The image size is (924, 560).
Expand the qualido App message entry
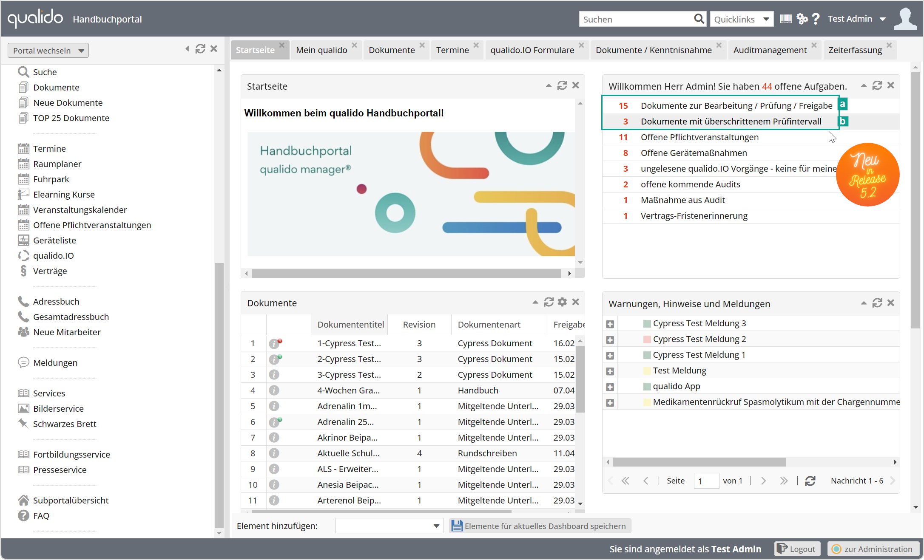click(610, 387)
